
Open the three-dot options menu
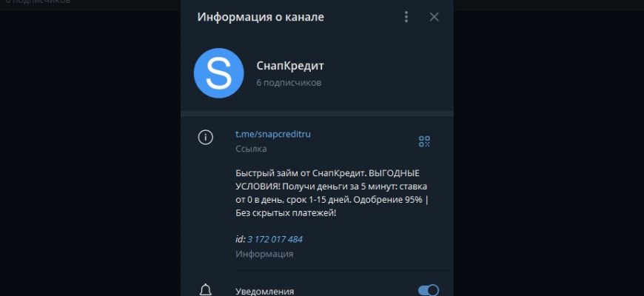pos(406,17)
